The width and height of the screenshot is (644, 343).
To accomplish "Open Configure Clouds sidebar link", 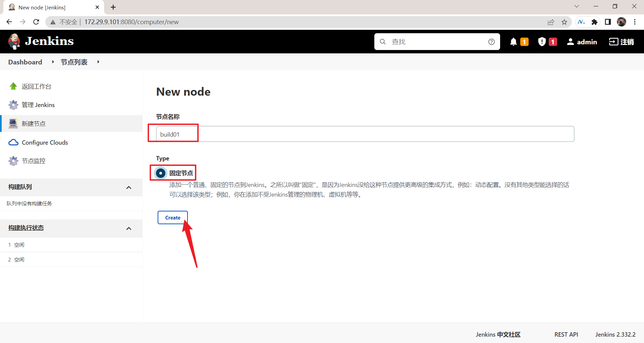I will pyautogui.click(x=45, y=143).
